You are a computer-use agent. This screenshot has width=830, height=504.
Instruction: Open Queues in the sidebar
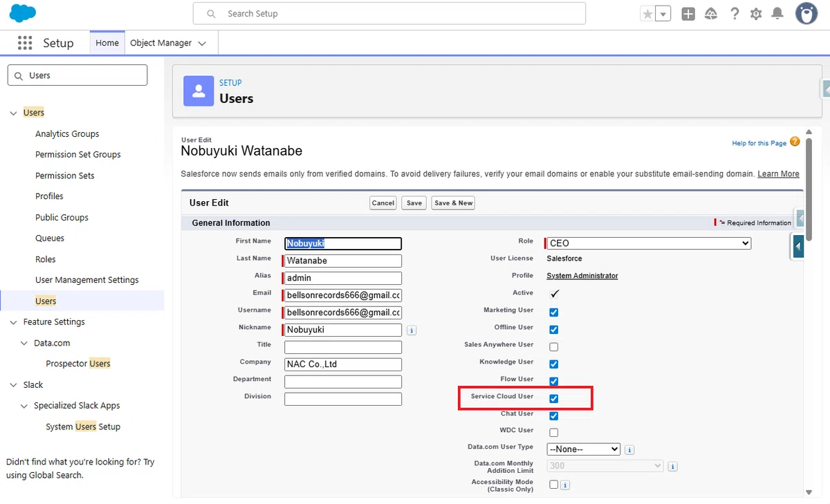[50, 239]
